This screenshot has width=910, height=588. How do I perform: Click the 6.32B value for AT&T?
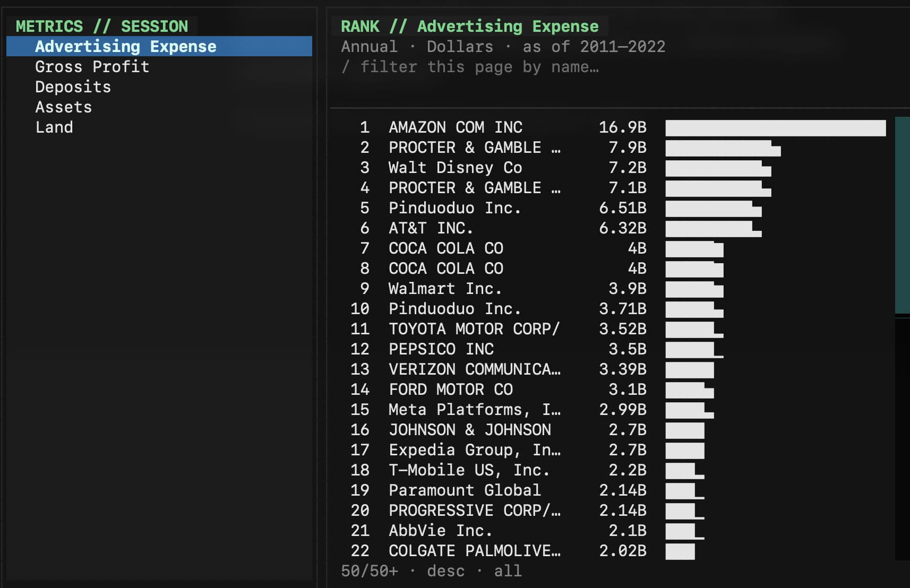[623, 228]
